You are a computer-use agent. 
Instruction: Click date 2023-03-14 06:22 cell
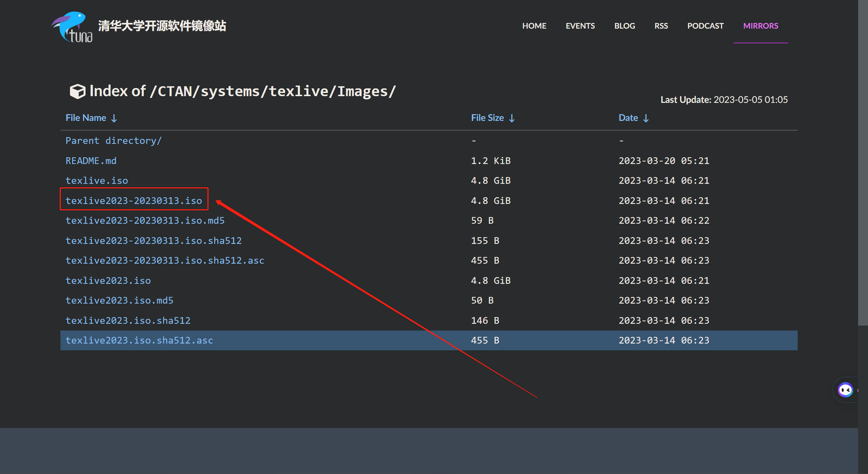point(664,221)
